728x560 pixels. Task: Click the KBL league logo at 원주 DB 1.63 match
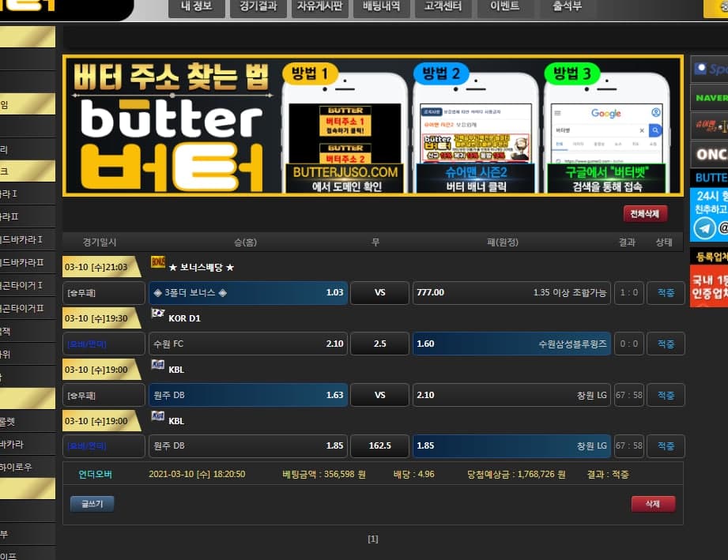tap(157, 365)
